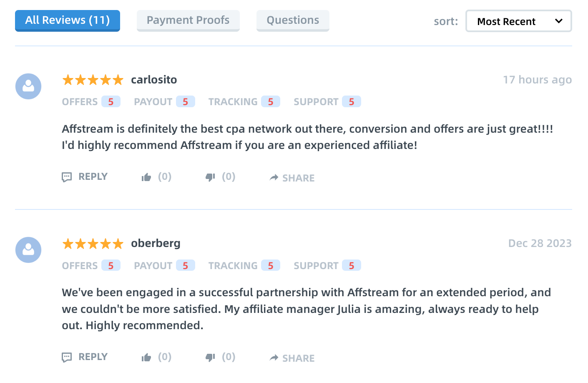Open the Most Recent sort dropdown
Viewport: 588px width, 383px height.
pos(519,21)
